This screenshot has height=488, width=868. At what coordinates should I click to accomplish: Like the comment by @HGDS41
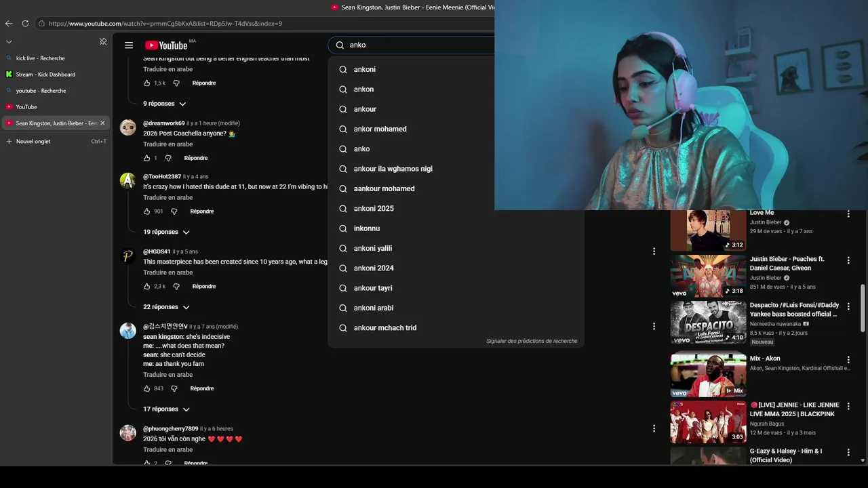(146, 287)
